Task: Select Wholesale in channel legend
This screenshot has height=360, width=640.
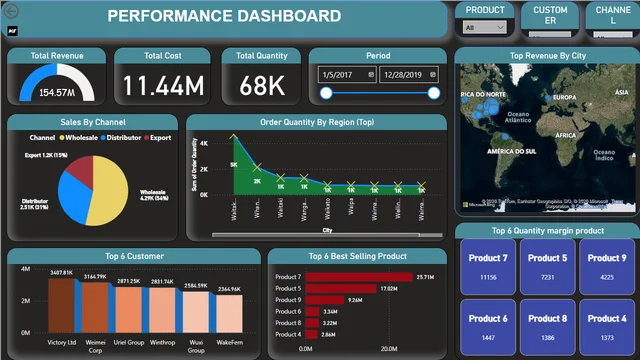Action: coord(78,138)
